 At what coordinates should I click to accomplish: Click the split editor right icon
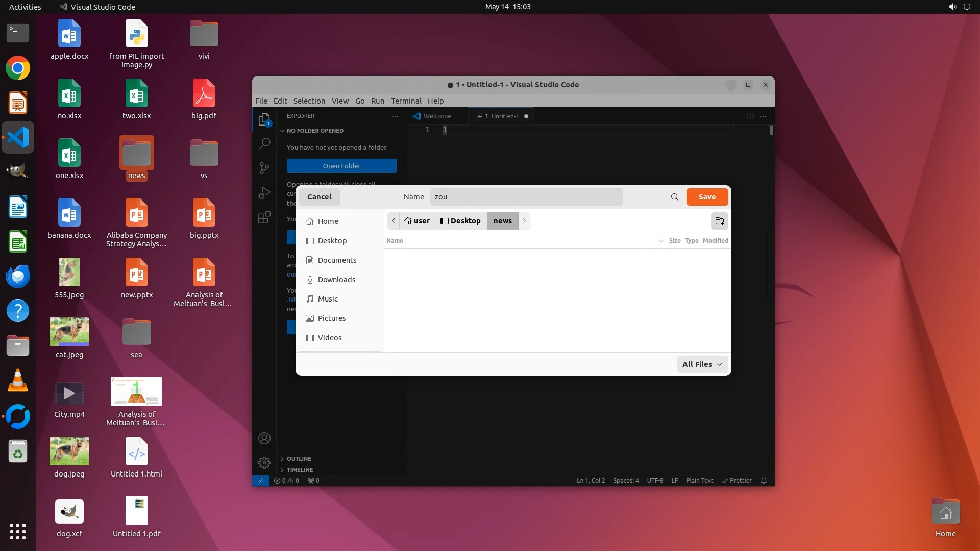pyautogui.click(x=750, y=116)
